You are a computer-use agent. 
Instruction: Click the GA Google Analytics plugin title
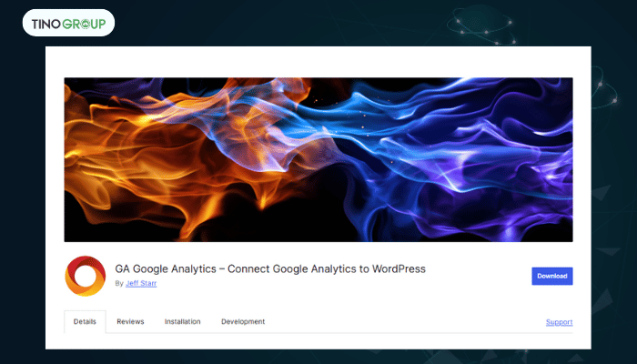pos(270,268)
